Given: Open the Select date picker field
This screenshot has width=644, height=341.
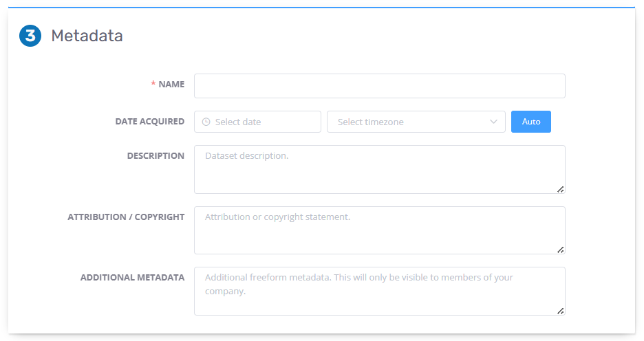Looking at the screenshot, I should [257, 122].
